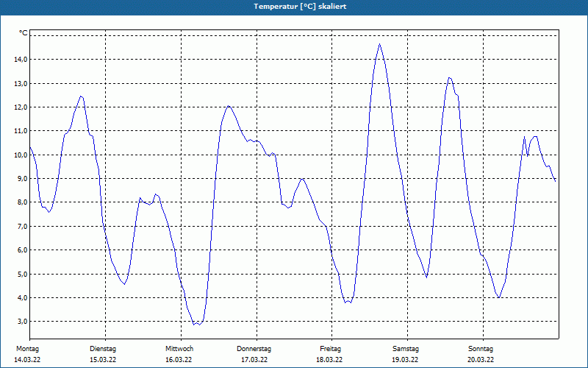Click the 9,0 axis value
The image size is (588, 368).
(22, 178)
